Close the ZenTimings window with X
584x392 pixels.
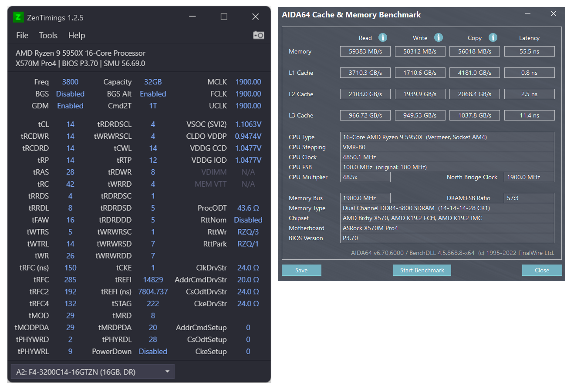(256, 17)
